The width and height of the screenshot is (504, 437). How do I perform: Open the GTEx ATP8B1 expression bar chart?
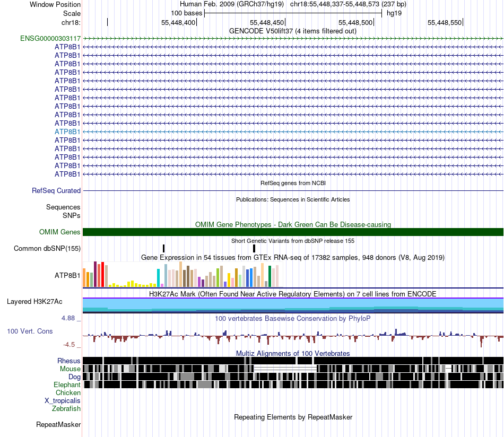183,274
